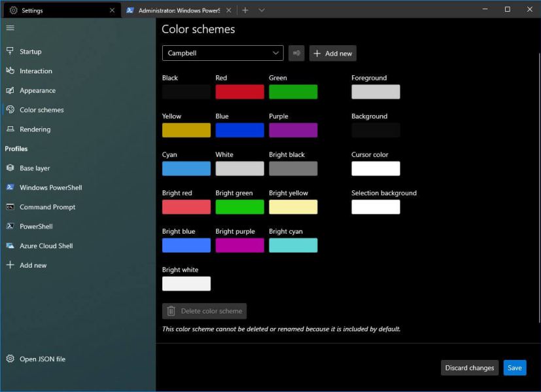Click the Rendering monitor icon

pyautogui.click(x=10, y=129)
